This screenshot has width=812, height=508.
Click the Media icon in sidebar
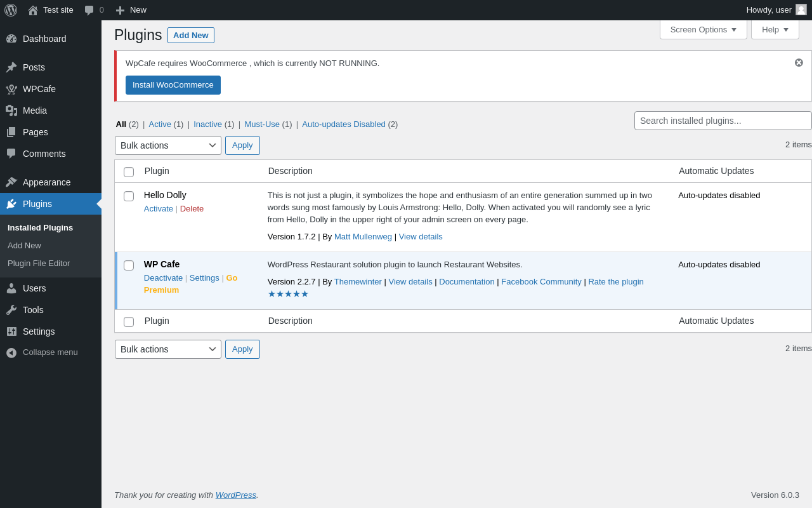11,110
